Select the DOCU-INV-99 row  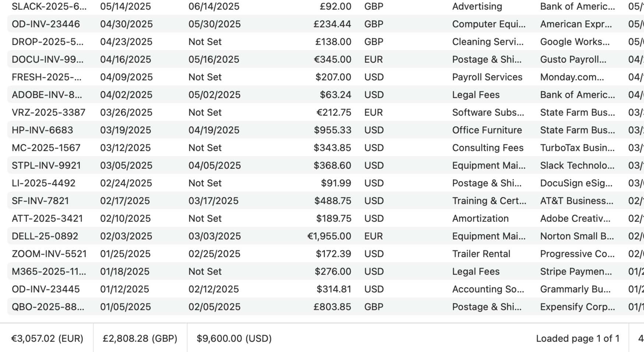(x=45, y=59)
